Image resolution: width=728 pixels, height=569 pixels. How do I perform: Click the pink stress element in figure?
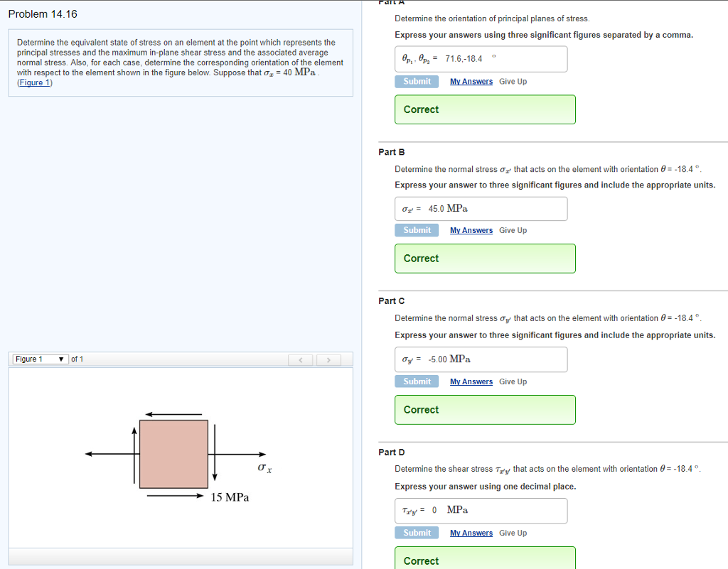tap(173, 454)
